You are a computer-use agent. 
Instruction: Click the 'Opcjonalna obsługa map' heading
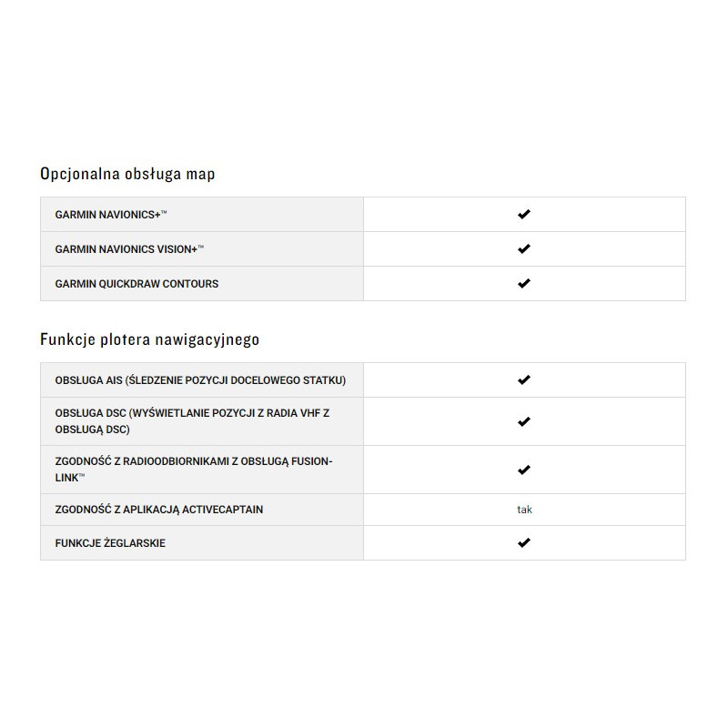pos(127,174)
